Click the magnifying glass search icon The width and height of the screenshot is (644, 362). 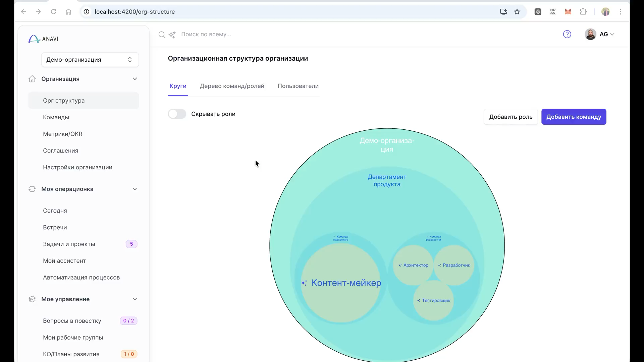point(162,35)
